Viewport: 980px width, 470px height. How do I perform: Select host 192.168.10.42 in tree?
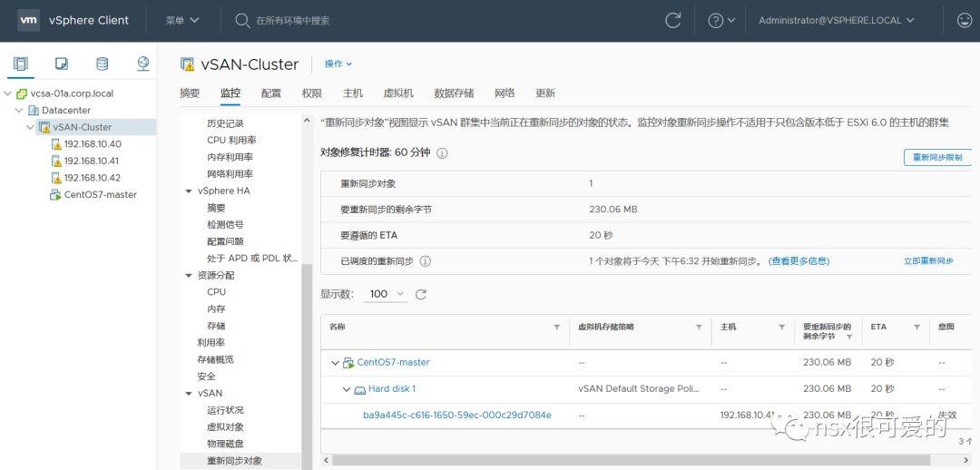tap(93, 178)
